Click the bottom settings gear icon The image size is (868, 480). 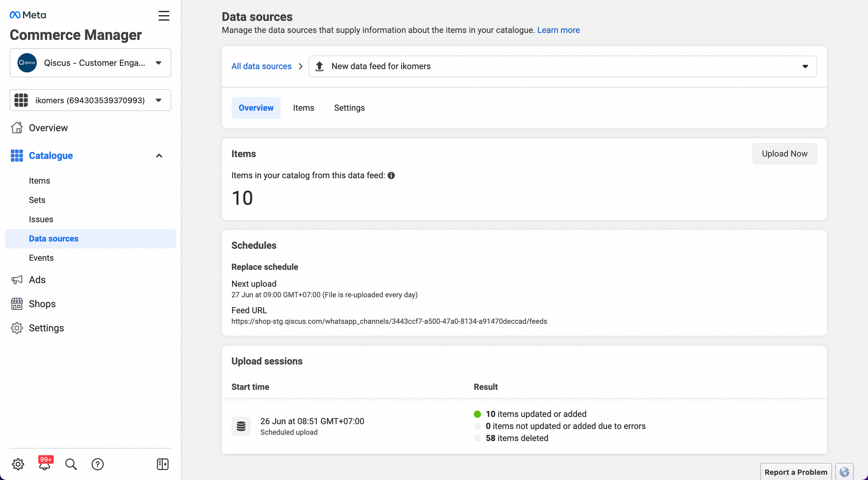[x=18, y=464]
